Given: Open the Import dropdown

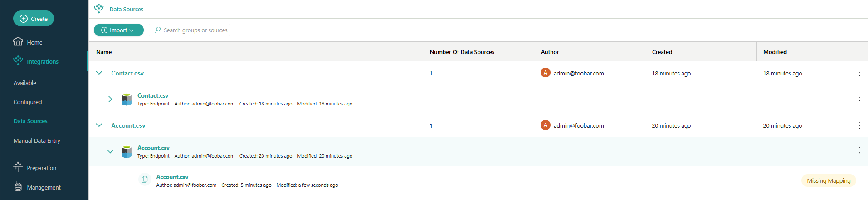Looking at the screenshot, I should pos(119,30).
